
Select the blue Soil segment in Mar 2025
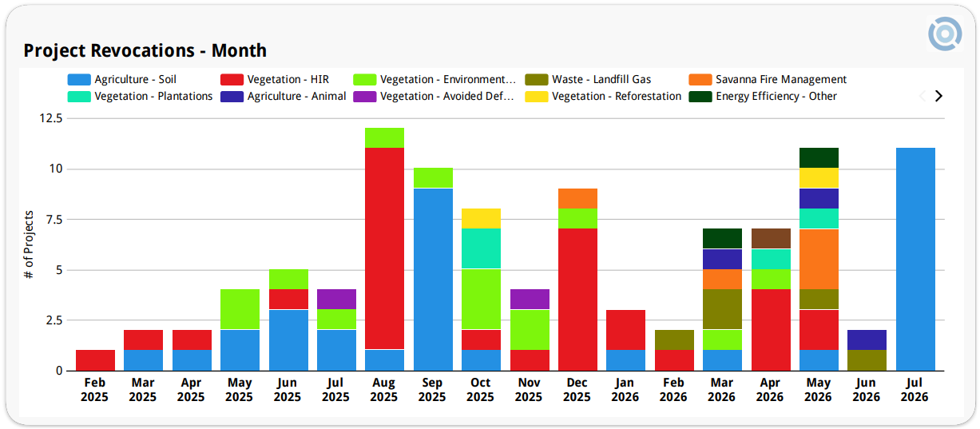tap(143, 360)
